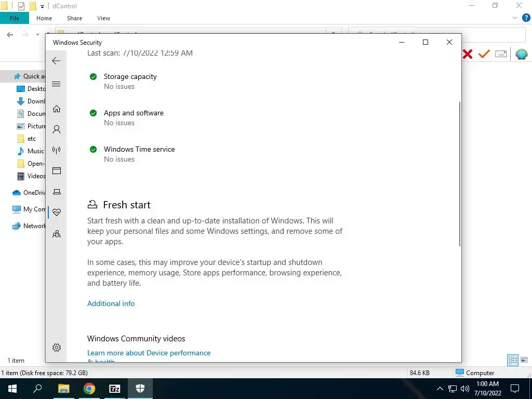
Task: Click the rename icon in Explorer toolbar
Action: coord(501,54)
